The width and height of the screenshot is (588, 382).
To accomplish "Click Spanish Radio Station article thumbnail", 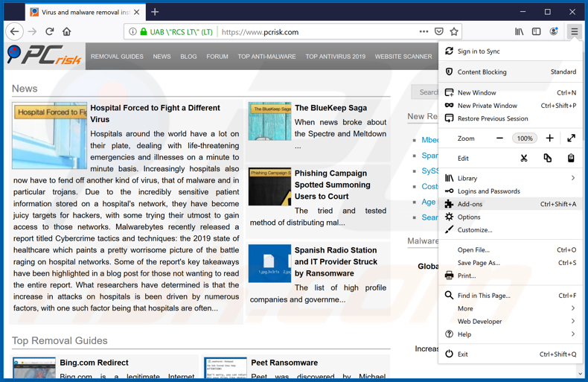I will [x=269, y=264].
